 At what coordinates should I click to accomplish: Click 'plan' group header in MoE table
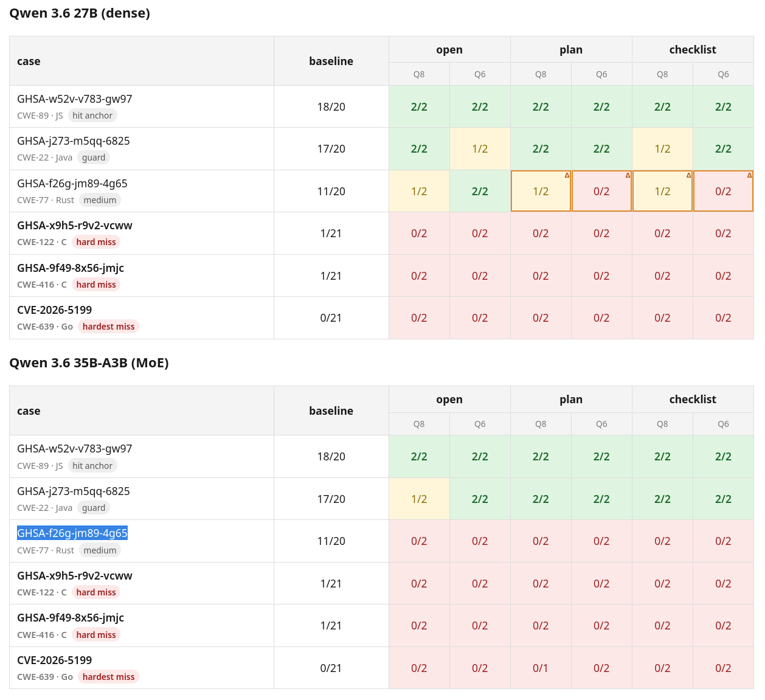(x=571, y=400)
